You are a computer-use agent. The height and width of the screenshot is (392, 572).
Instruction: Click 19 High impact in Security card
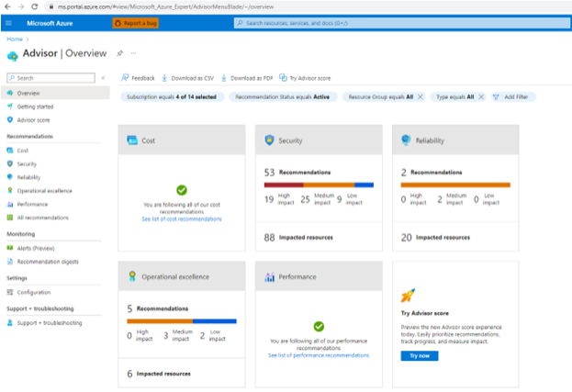click(x=279, y=199)
